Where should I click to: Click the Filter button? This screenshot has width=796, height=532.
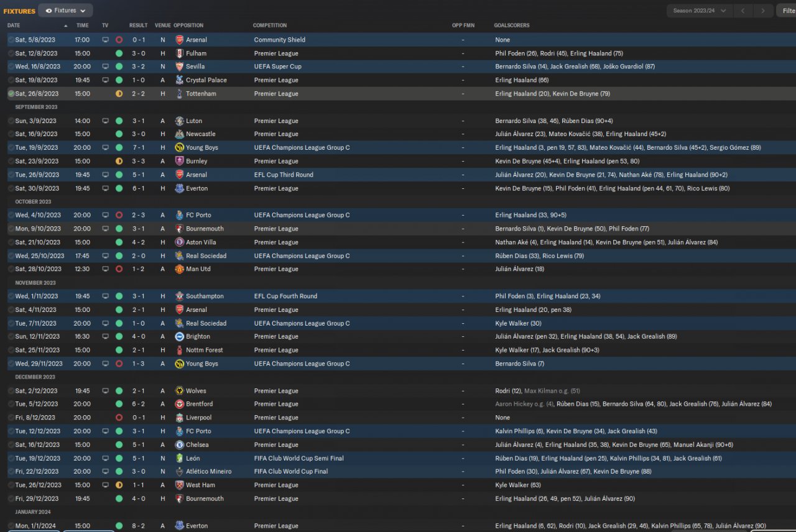(x=785, y=11)
